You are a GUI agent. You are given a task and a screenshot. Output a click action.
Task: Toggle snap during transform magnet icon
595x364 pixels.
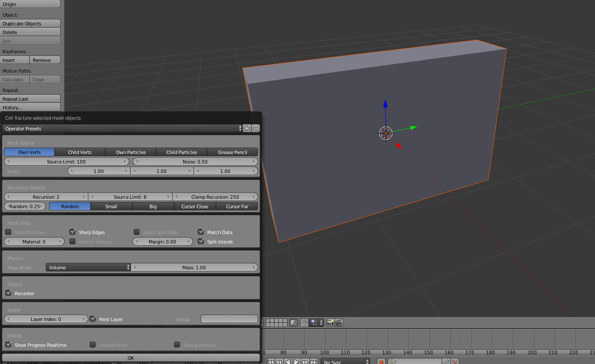click(304, 323)
